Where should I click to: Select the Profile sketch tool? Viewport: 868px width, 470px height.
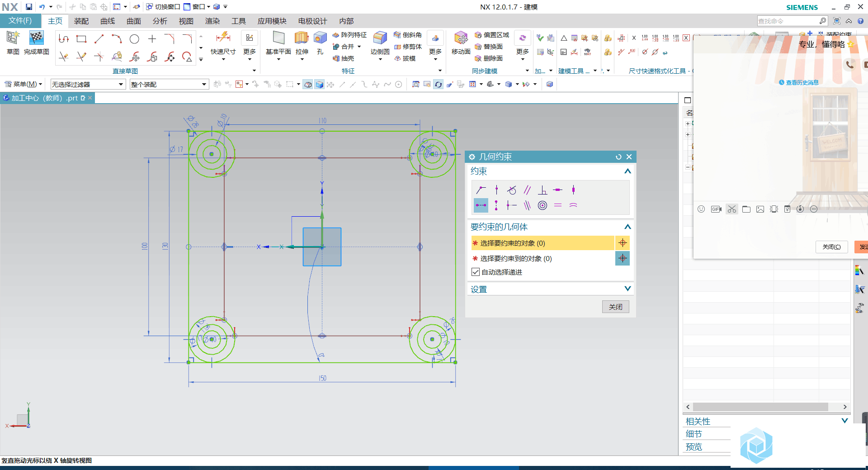coord(64,39)
